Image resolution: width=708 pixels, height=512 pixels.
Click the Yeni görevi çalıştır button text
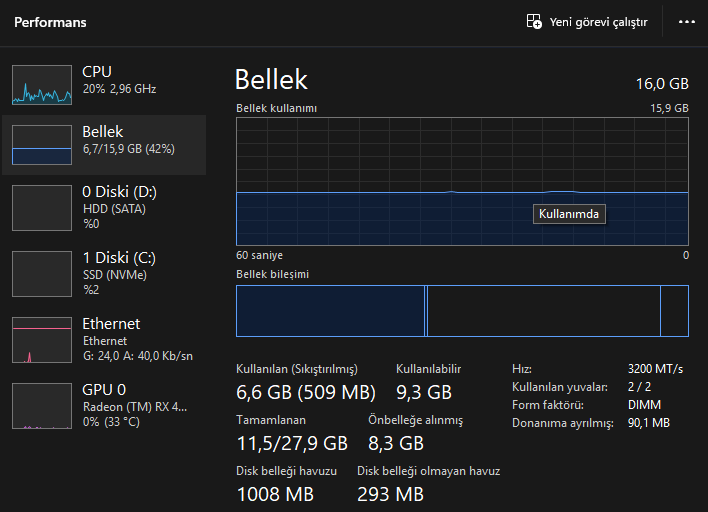pos(598,22)
